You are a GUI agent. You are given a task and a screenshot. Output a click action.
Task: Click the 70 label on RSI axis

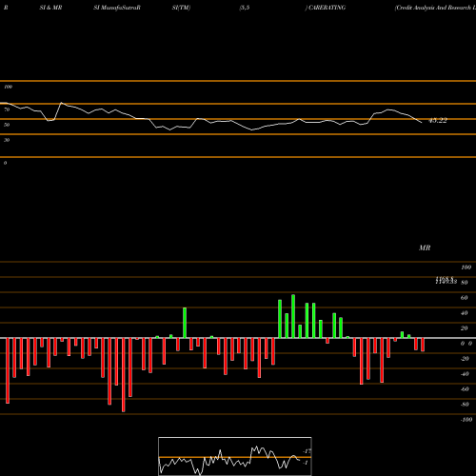(x=7, y=109)
